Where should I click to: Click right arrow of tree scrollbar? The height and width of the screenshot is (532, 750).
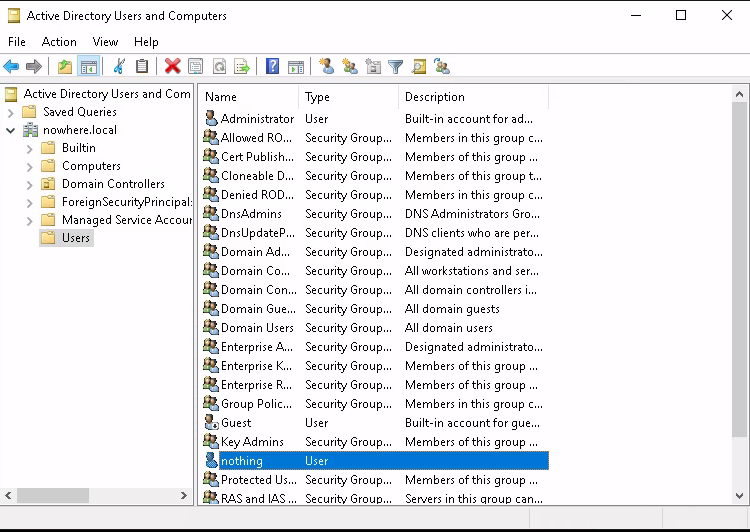(x=184, y=496)
